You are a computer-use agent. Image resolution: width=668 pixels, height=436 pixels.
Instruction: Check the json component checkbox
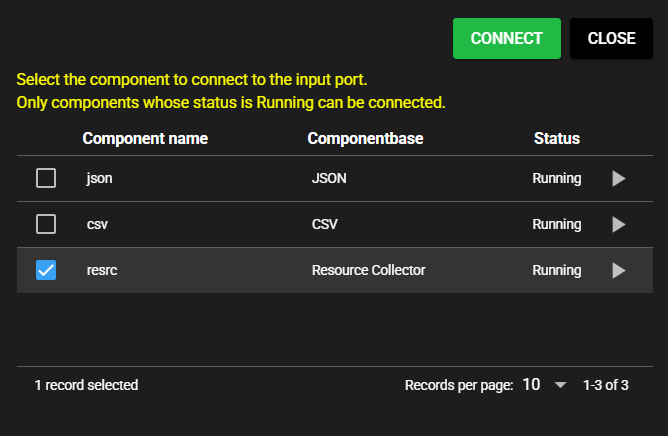[46, 178]
